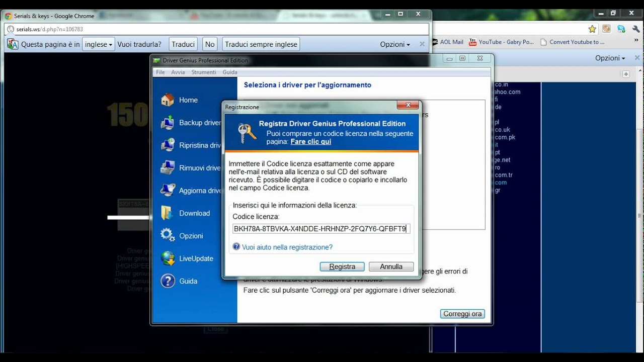Screen dimensions: 644x362
Task: Open the Strumenti menu
Action: pos(204,72)
